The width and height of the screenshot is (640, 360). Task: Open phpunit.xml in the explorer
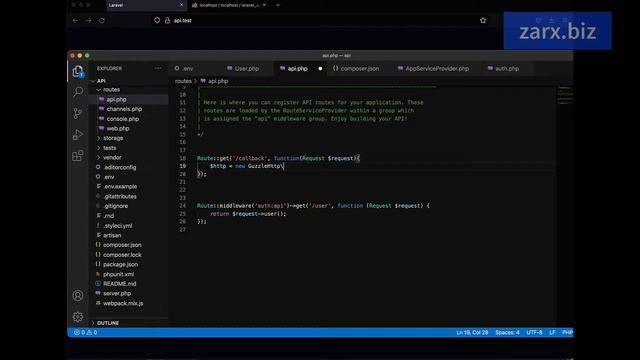coord(118,274)
